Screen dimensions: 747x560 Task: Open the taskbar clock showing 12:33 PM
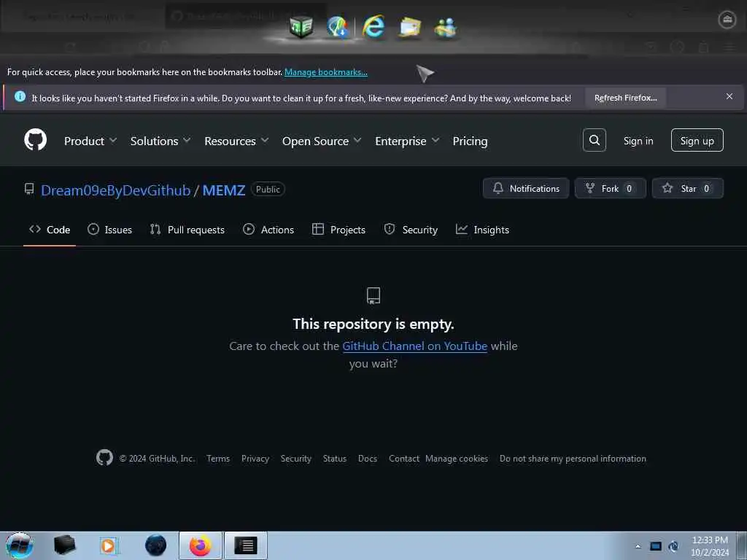coord(710,546)
